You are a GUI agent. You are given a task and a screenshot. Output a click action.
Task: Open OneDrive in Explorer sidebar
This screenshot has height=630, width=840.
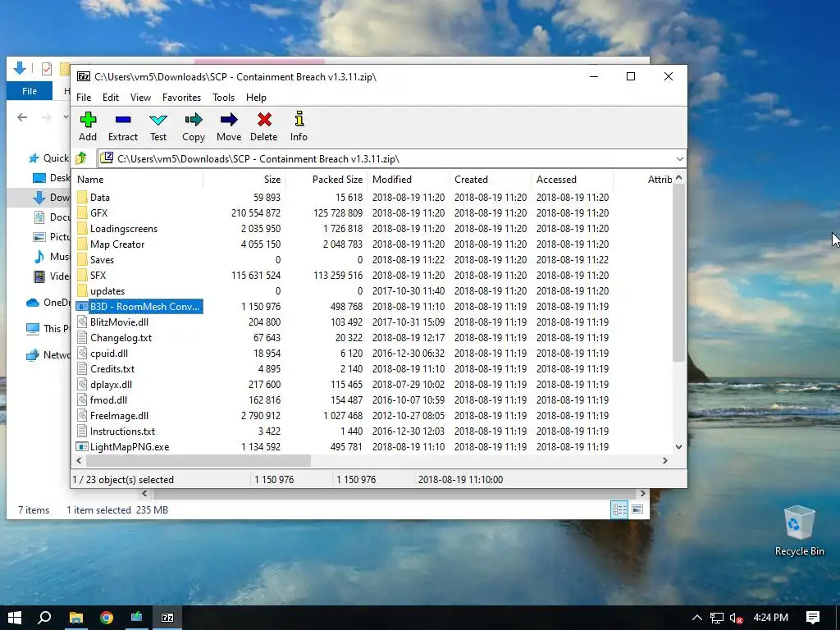click(x=48, y=302)
